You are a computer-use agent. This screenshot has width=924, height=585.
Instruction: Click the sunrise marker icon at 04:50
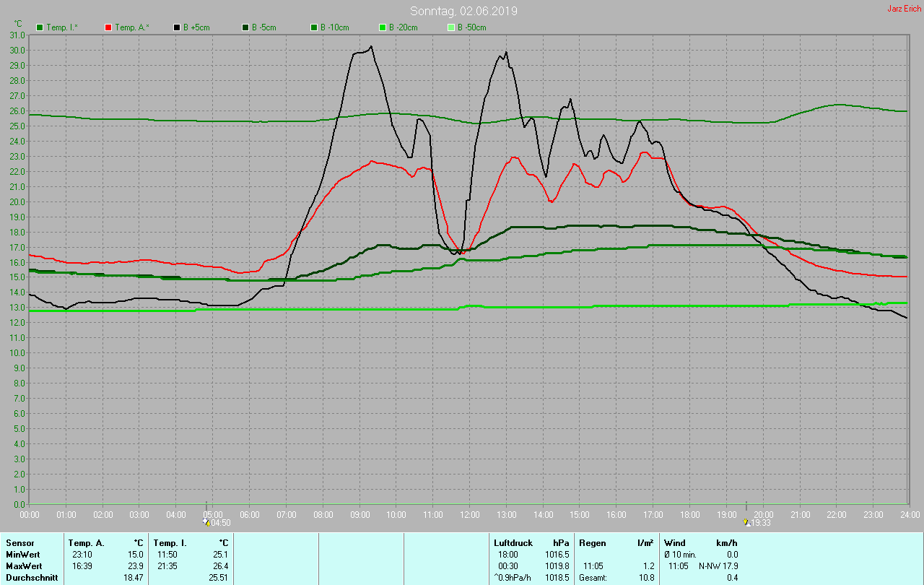(x=206, y=522)
